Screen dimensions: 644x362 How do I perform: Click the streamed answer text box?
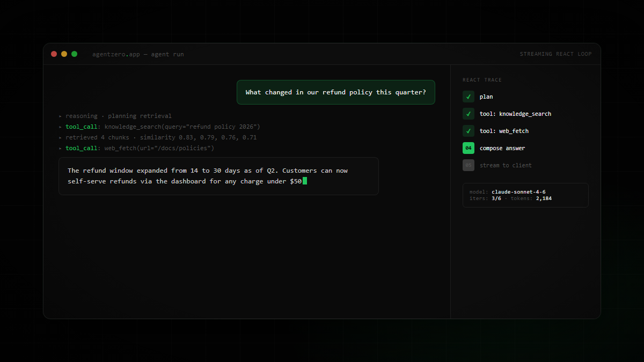(x=218, y=176)
